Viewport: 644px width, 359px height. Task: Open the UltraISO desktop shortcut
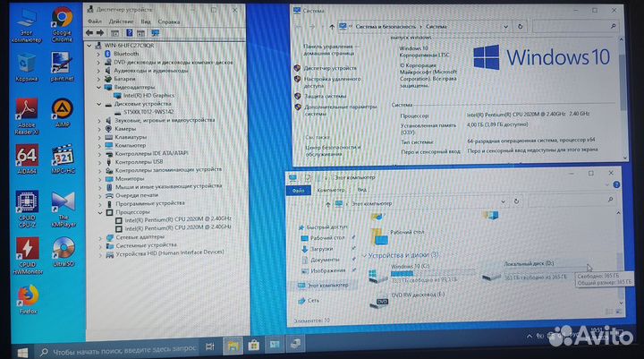62,251
